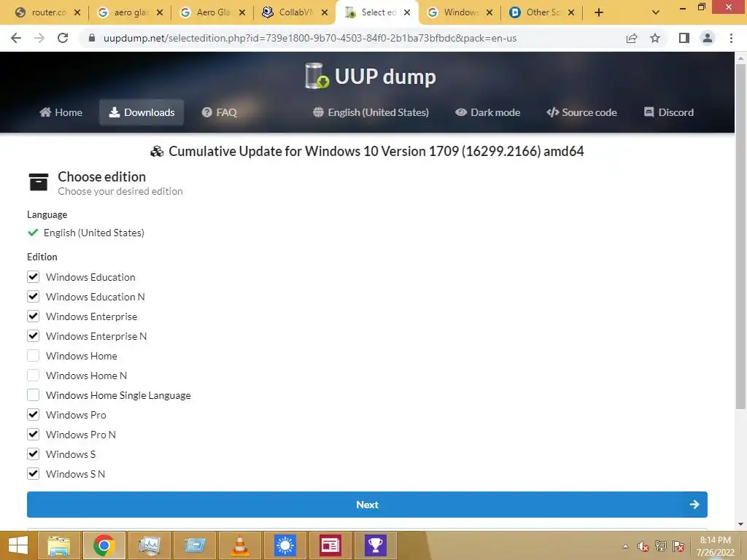Open Chrome side panel icon
The image size is (747, 560).
(x=684, y=38)
